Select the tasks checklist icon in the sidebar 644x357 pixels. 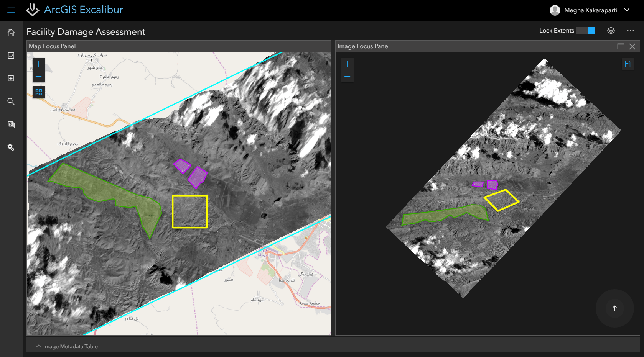[11, 56]
